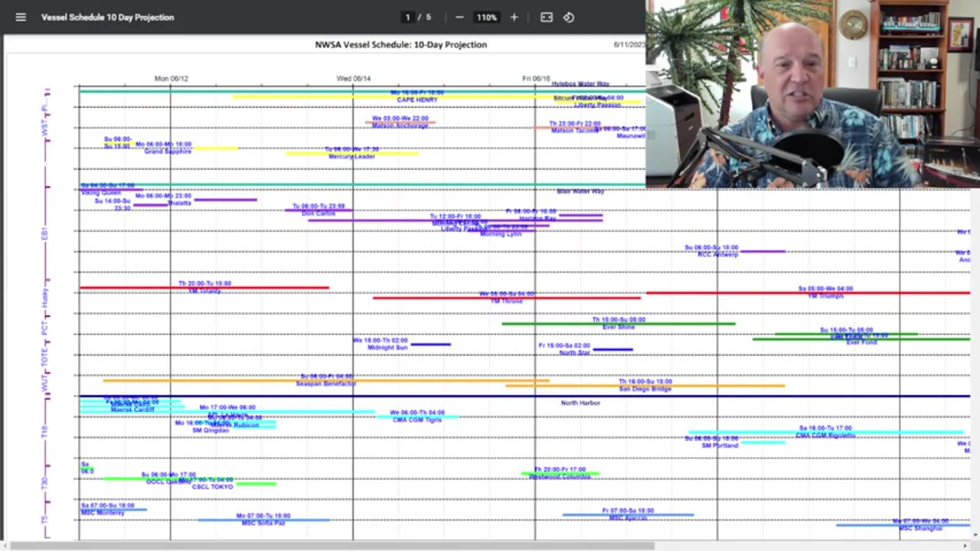This screenshot has width=980, height=551.
Task: Click the Viking Queen vessel label
Action: pyautogui.click(x=101, y=193)
